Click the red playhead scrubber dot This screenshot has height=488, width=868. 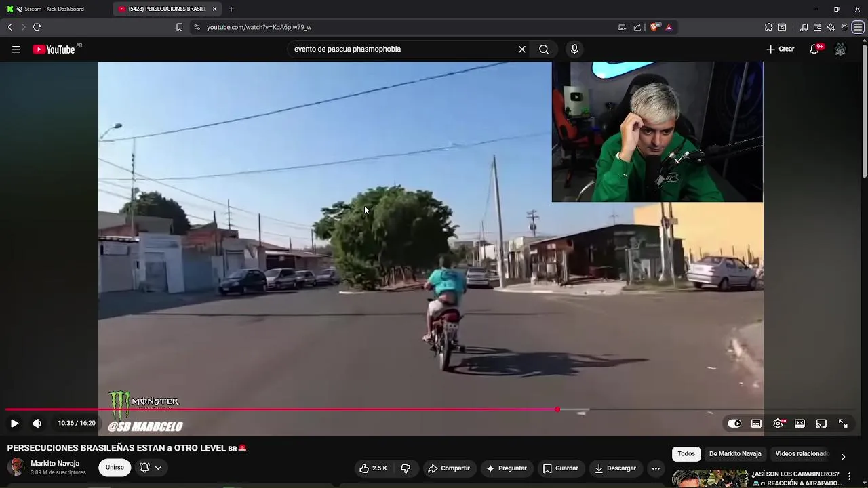click(557, 409)
